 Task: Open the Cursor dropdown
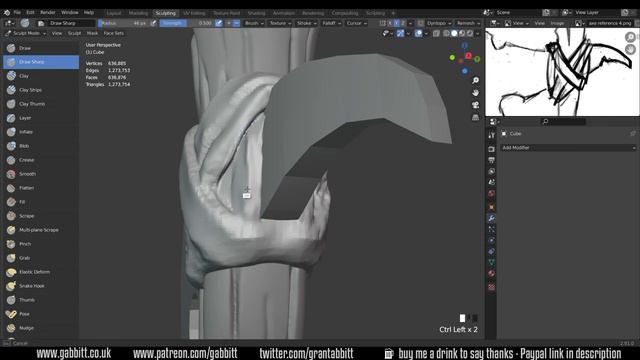click(356, 23)
